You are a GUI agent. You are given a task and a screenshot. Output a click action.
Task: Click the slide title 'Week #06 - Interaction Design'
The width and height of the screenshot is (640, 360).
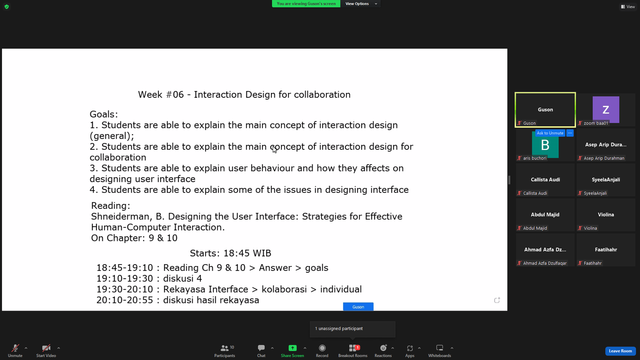tap(244, 95)
